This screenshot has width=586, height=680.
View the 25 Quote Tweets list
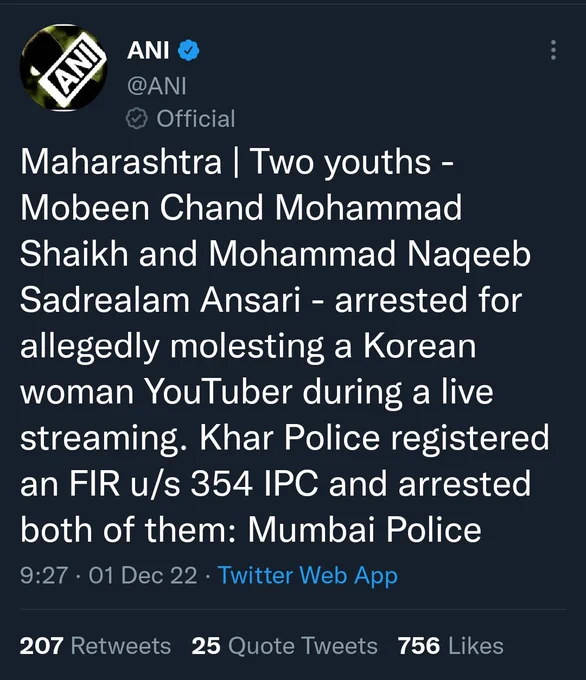[285, 646]
